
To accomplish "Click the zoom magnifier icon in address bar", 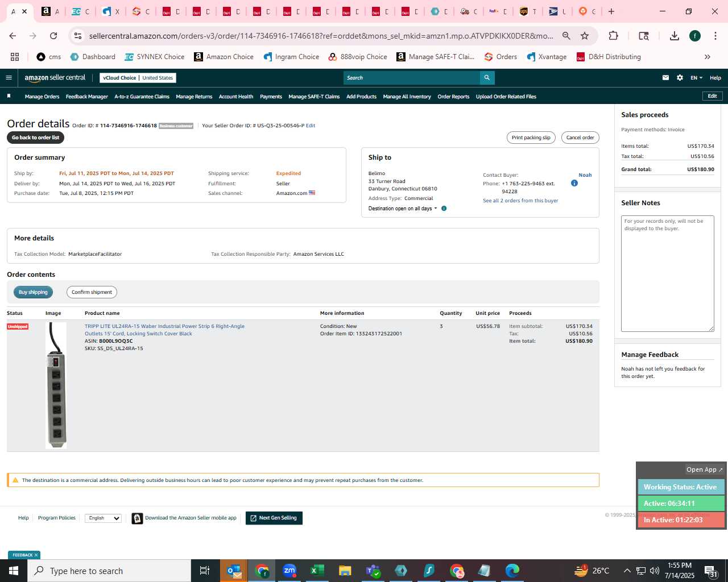I will 566,36.
